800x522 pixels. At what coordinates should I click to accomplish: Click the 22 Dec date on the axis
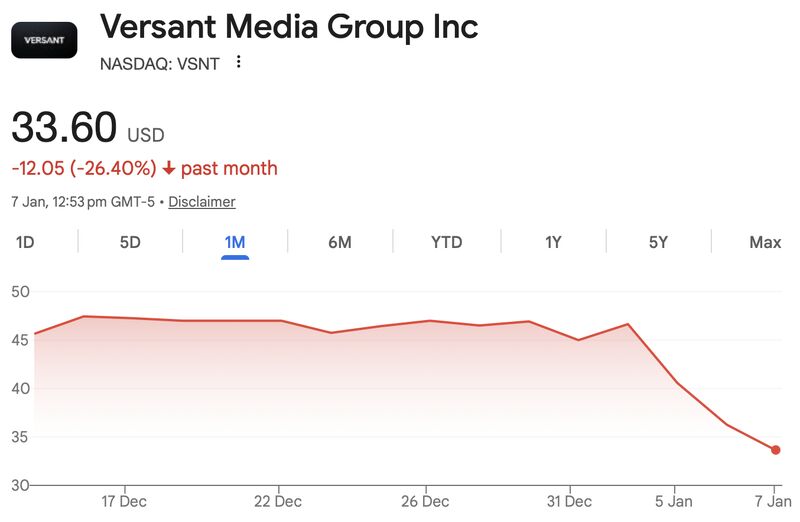(278, 500)
